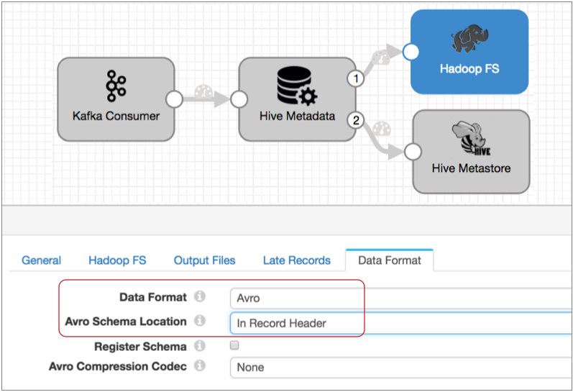Enable the Register Schema checkbox
Viewport: 573px width, 392px height.
point(234,346)
